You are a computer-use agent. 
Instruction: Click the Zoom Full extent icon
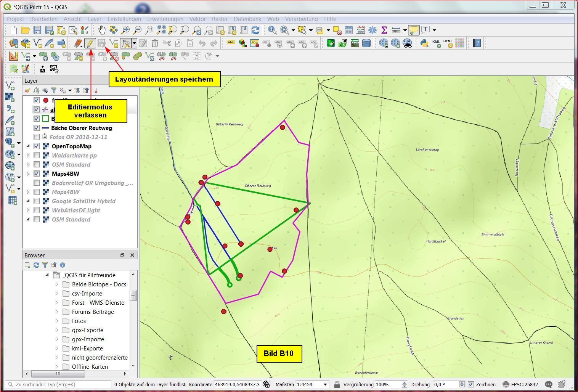(x=161, y=30)
